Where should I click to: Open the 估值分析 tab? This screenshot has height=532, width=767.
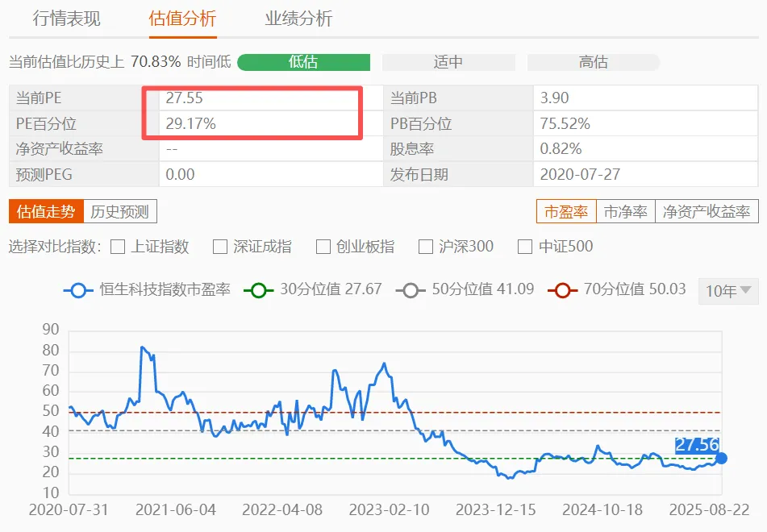(183, 19)
